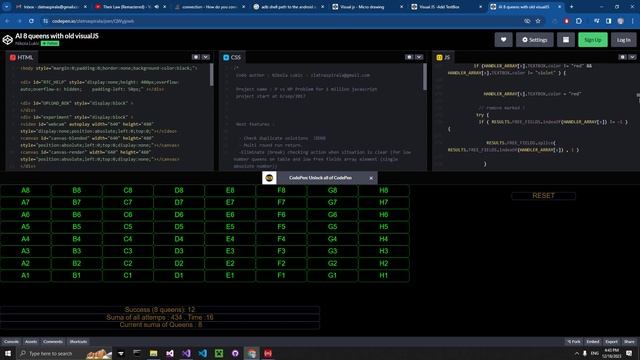
Task: Click the browser back arrow
Action: point(7,21)
